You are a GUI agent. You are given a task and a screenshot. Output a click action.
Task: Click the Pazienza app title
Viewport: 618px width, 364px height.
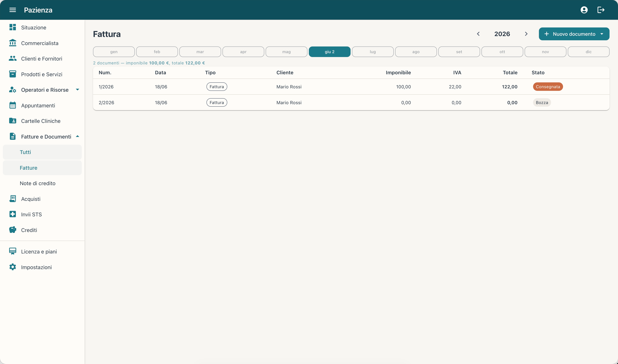[x=38, y=10]
